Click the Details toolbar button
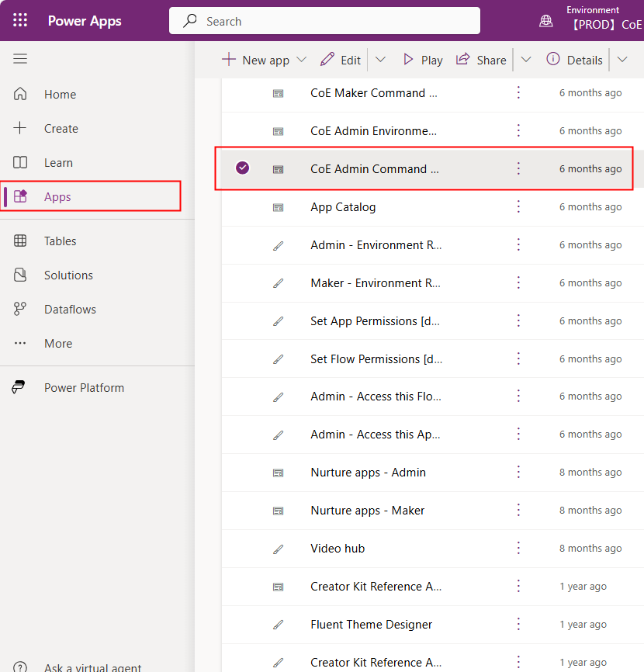Viewport: 644px width, 672px height. click(574, 60)
